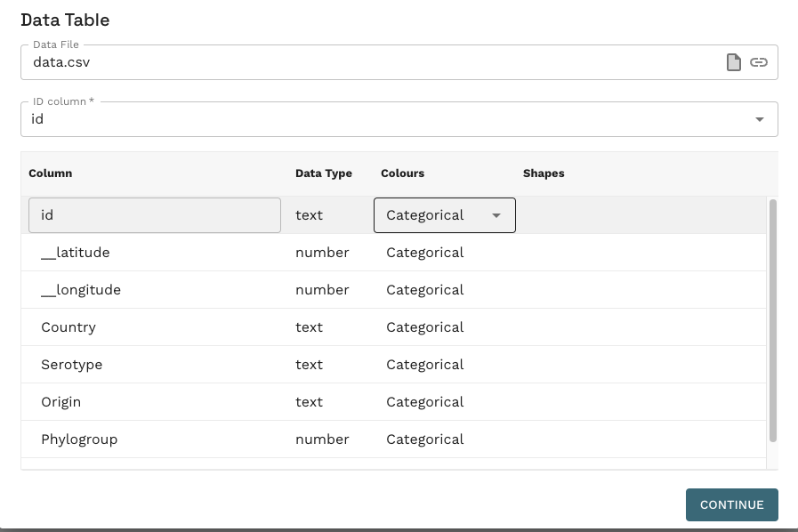Expand the Categorical colours dropdown for id
The height and width of the screenshot is (532, 798).
(x=444, y=215)
